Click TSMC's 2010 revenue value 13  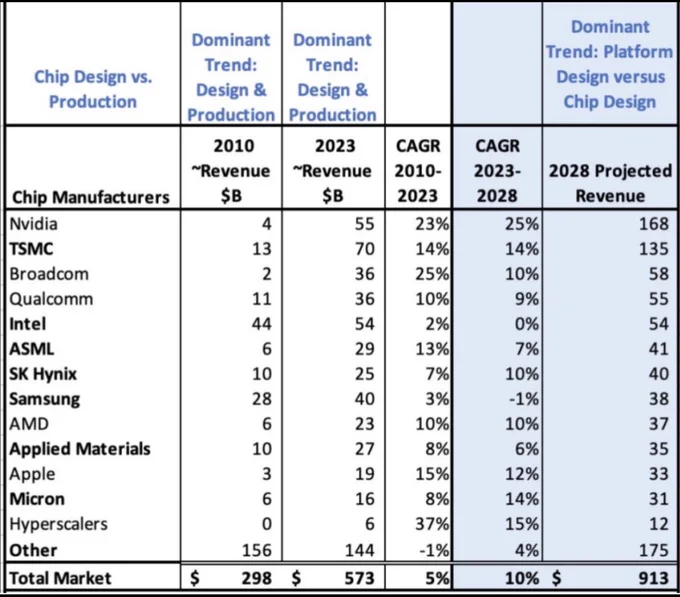(x=262, y=249)
